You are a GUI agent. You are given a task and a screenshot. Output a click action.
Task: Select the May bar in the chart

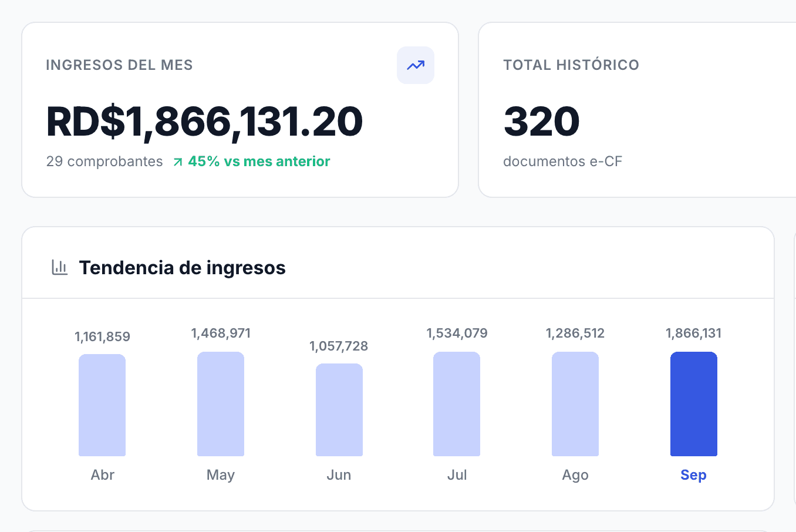[x=221, y=404]
